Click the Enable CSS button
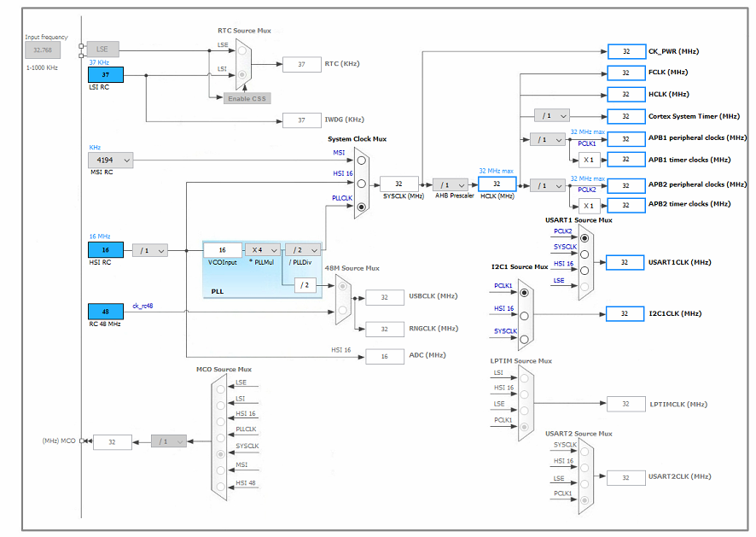The height and width of the screenshot is (537, 756). click(247, 98)
